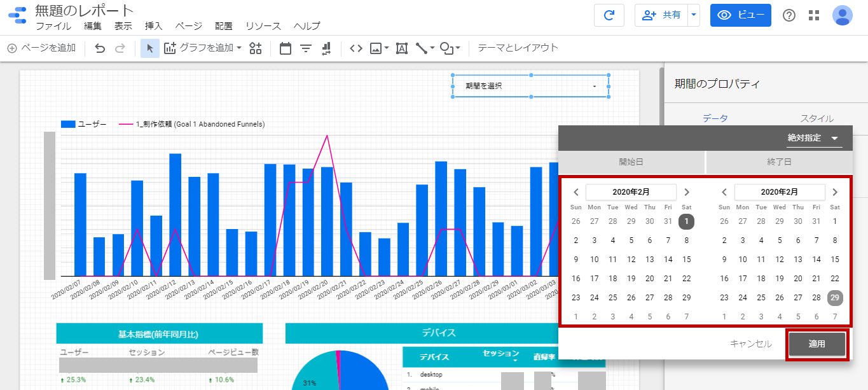The image size is (868, 390).
Task: Open the 挿入 menu
Action: [x=154, y=26]
